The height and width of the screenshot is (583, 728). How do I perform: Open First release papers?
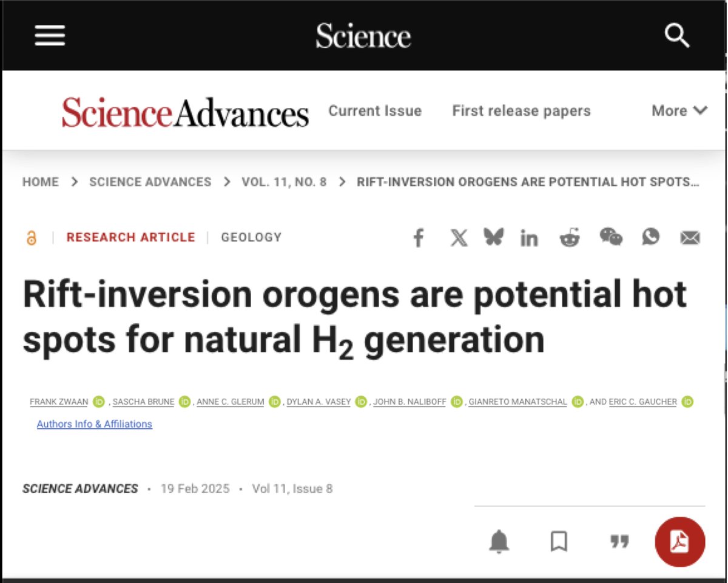pyautogui.click(x=521, y=110)
